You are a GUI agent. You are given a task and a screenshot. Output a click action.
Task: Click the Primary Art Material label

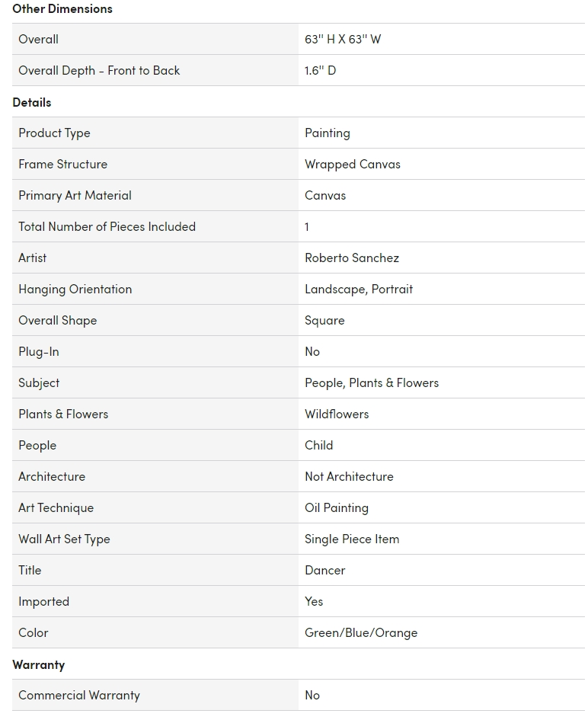click(75, 196)
